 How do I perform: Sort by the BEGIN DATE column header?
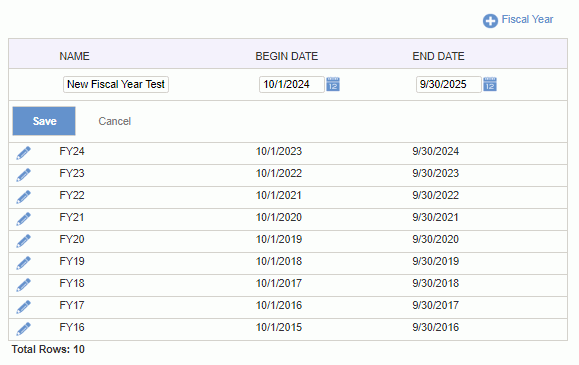pyautogui.click(x=287, y=56)
